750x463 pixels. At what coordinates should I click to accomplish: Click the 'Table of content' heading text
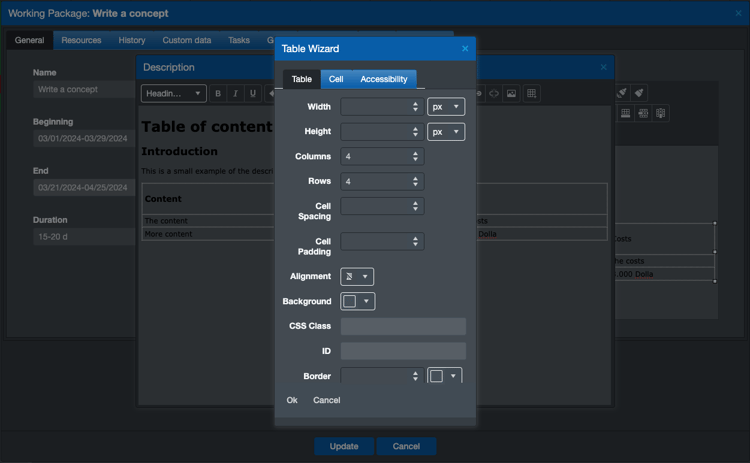[x=207, y=127]
